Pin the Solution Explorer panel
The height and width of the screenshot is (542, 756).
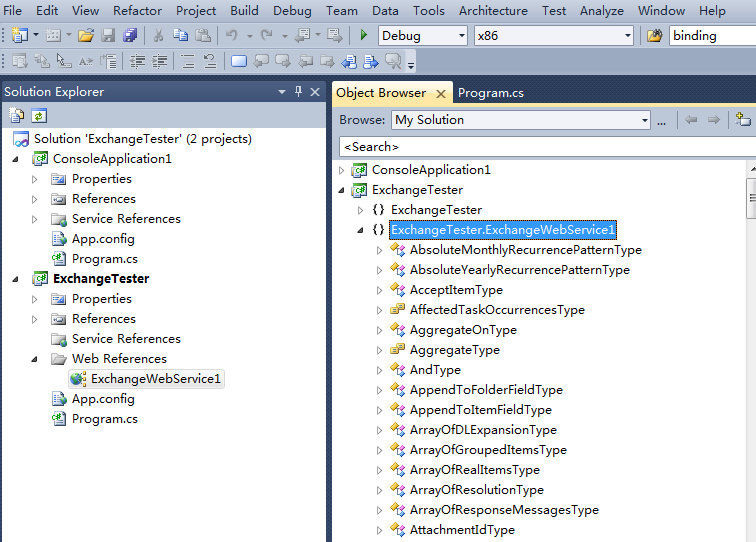(298, 91)
